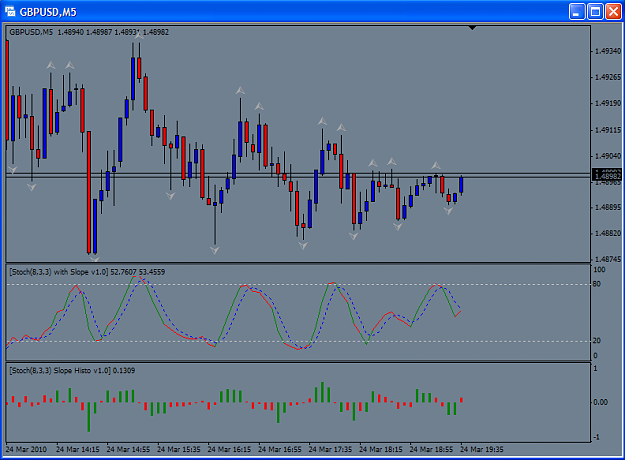This screenshot has height=460, width=625.
Task: Maximize the GBPUSD,M5 chart window
Action: 595,12
